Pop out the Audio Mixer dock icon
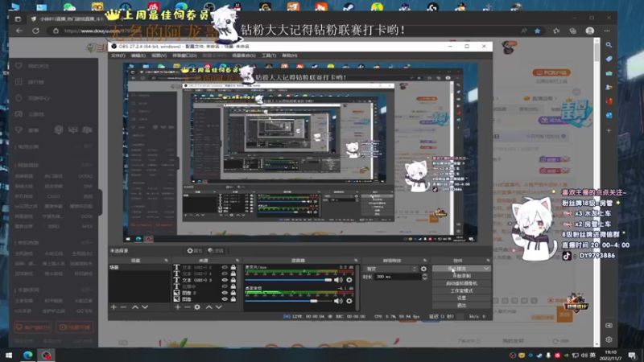The image size is (644, 362). click(x=356, y=261)
